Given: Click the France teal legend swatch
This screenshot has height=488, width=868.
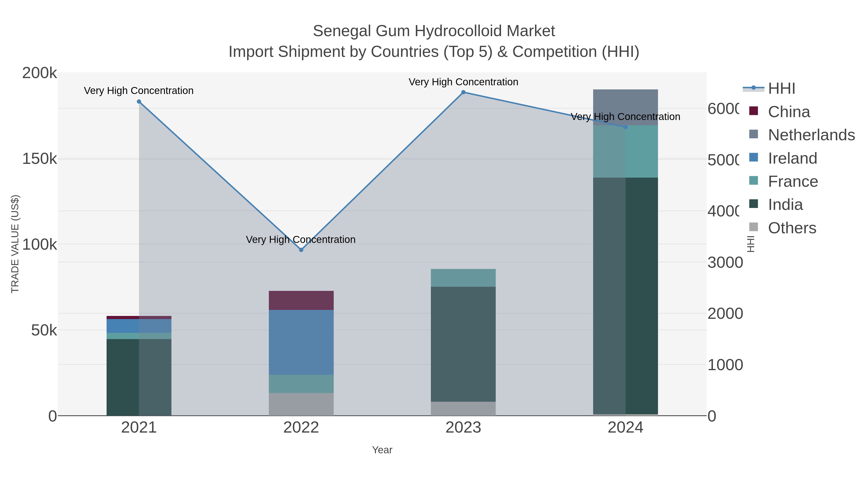Looking at the screenshot, I should click(753, 180).
